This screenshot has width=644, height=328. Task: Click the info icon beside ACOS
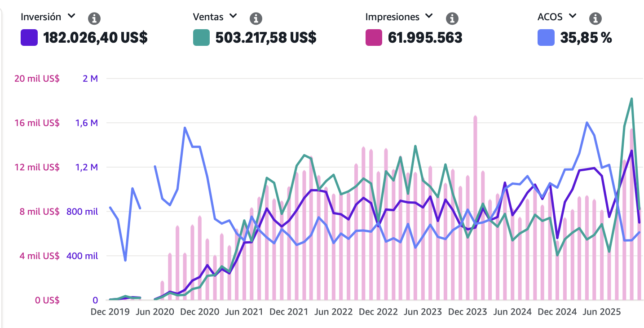[x=595, y=18]
